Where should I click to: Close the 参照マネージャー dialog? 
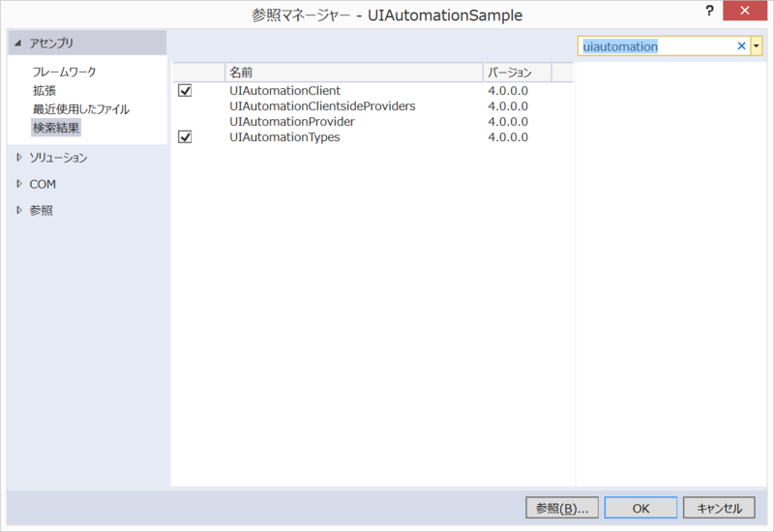coord(745,11)
